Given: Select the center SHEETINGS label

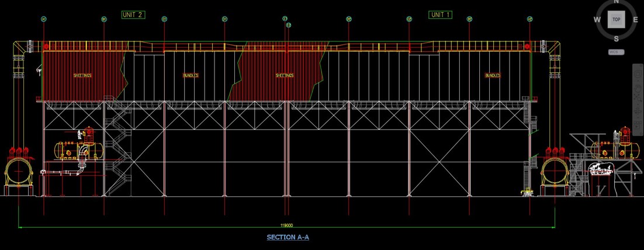Looking at the screenshot, I should point(285,75).
